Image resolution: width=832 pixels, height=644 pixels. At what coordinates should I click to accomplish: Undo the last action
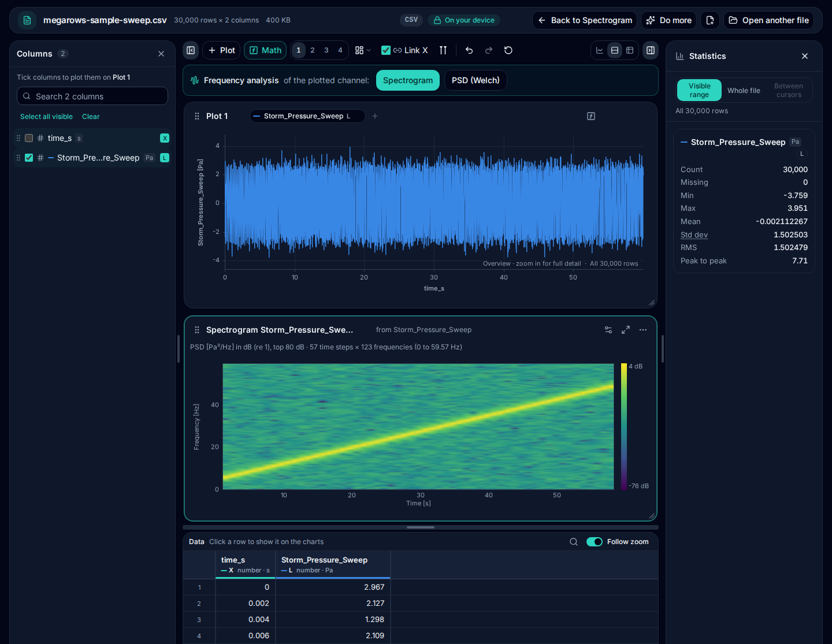(469, 50)
